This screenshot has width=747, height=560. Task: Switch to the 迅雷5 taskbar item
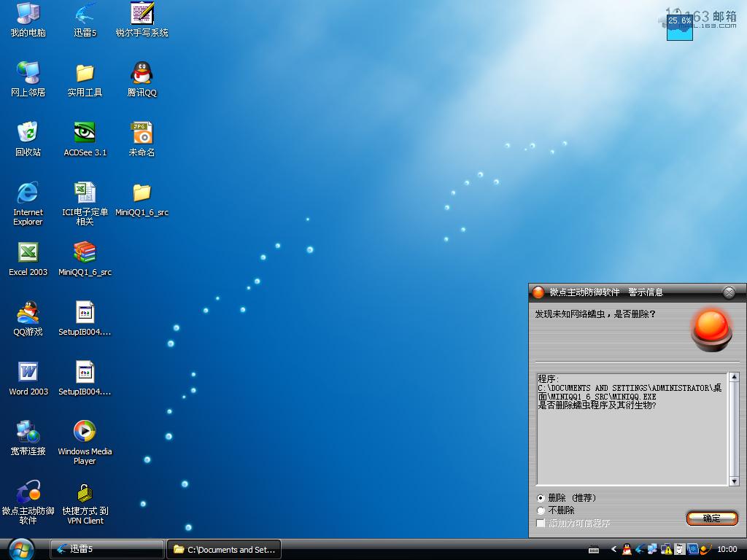tap(107, 549)
